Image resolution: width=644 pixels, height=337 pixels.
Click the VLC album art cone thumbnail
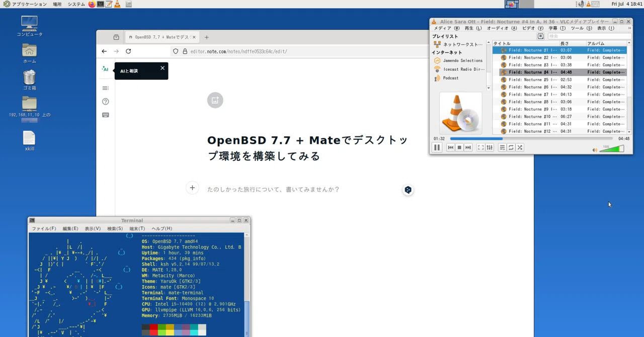(x=460, y=113)
